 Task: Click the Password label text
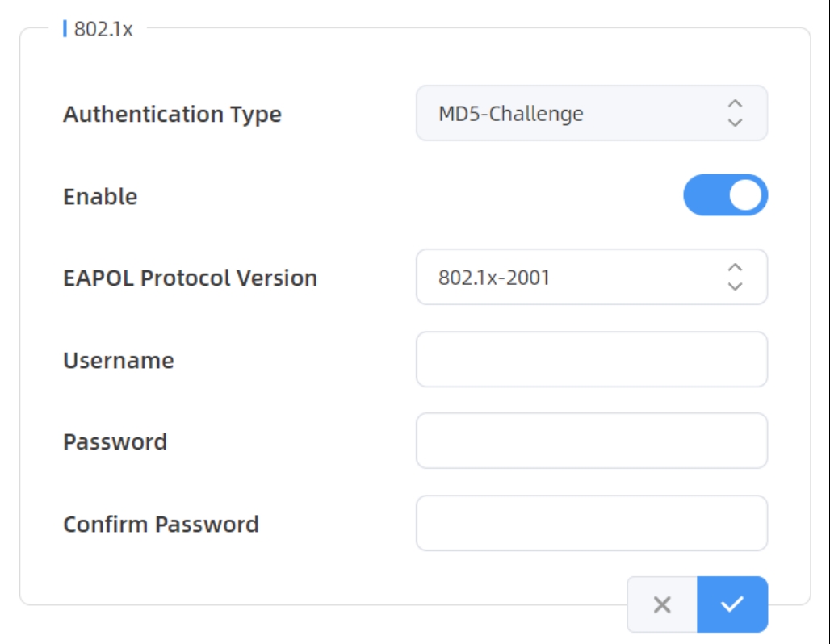(115, 442)
